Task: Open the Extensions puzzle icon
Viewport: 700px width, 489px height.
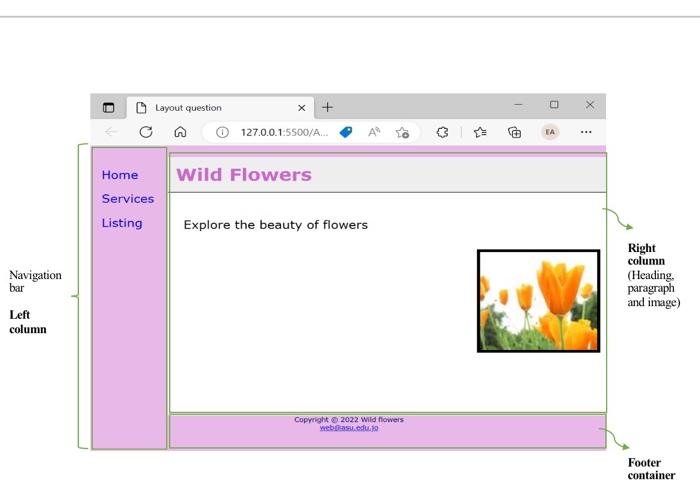Action: (442, 132)
